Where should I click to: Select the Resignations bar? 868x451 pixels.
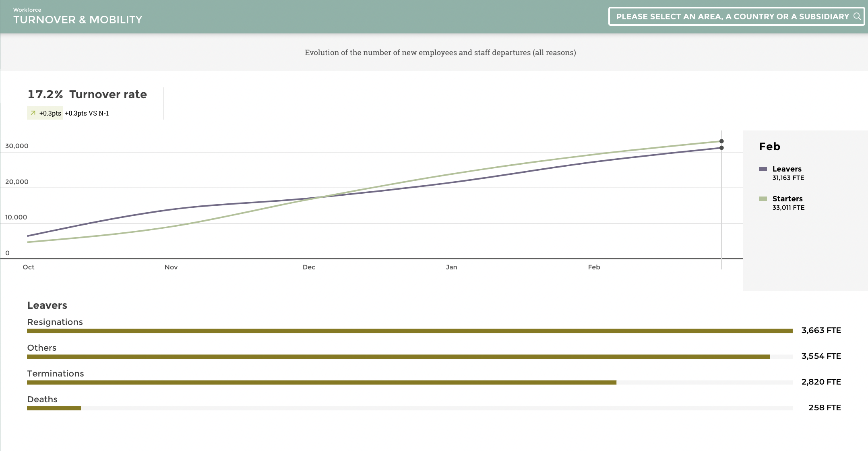[409, 331]
